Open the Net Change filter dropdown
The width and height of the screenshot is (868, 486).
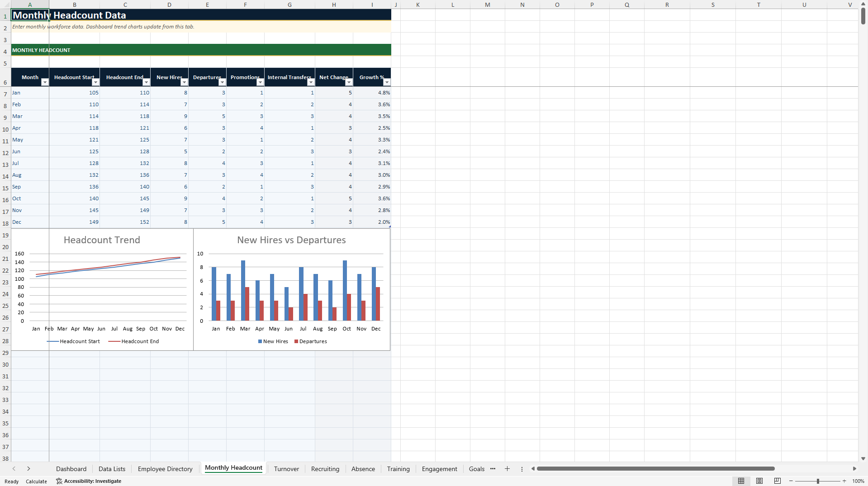pos(349,82)
